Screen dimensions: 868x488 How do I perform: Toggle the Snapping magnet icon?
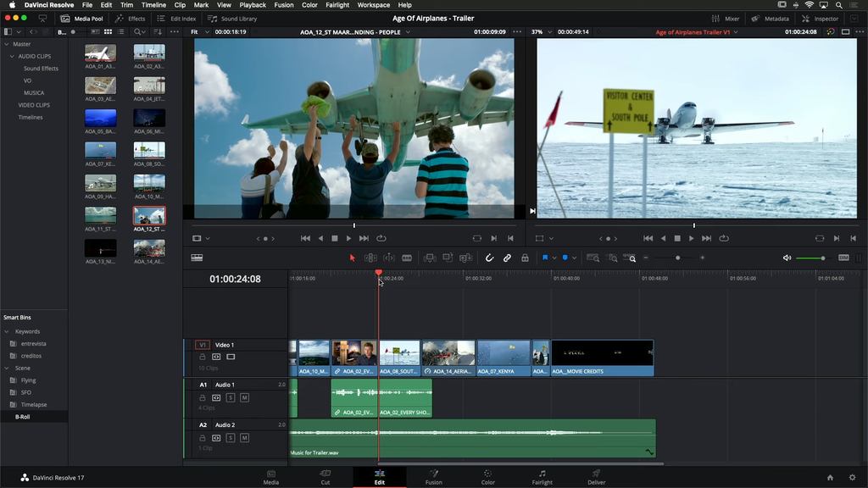point(489,258)
